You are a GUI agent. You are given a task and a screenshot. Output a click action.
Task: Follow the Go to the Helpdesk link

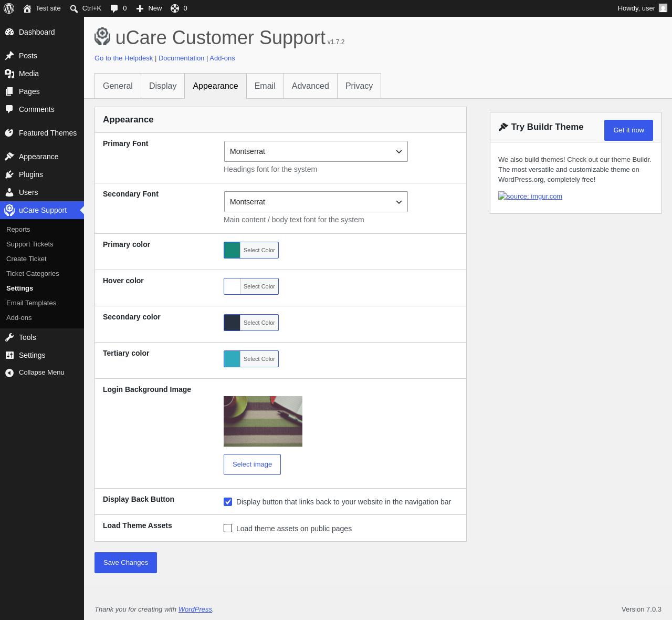(124, 58)
